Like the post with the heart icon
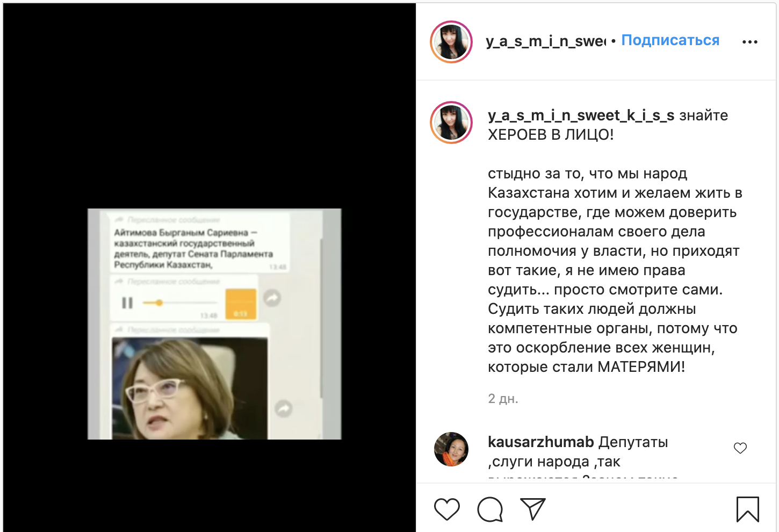Viewport: 779px width, 532px height. (447, 509)
